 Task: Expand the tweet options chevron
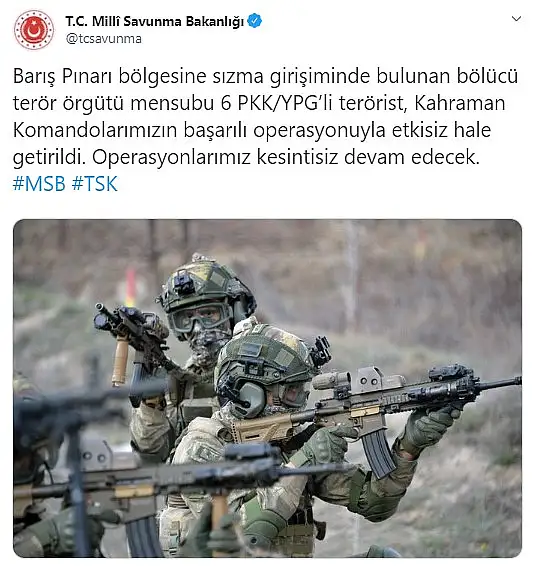pos(517,18)
